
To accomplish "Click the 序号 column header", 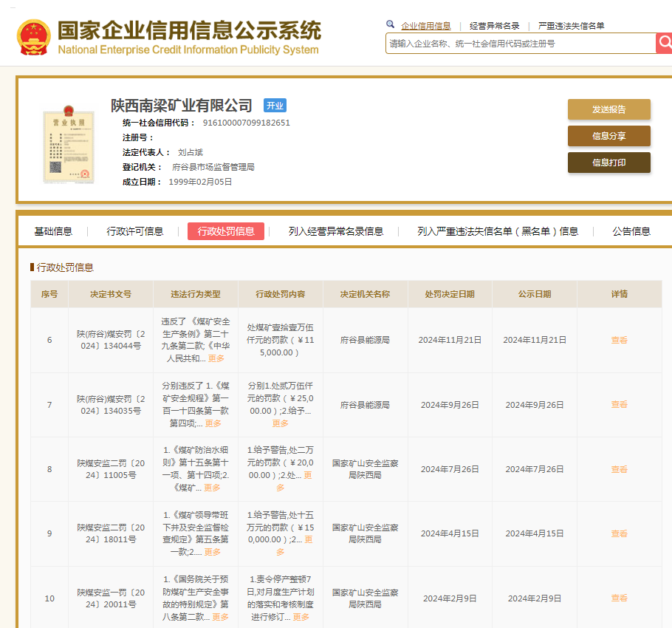I will click(x=49, y=294).
